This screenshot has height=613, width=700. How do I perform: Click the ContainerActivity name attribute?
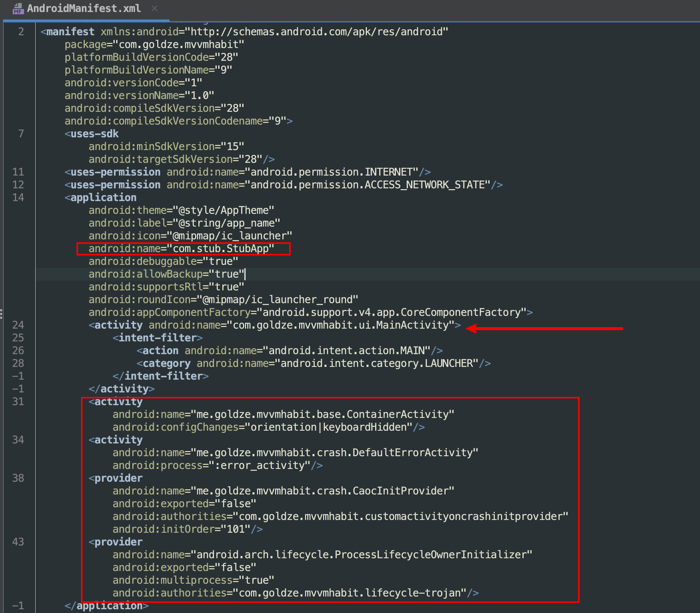(x=283, y=415)
